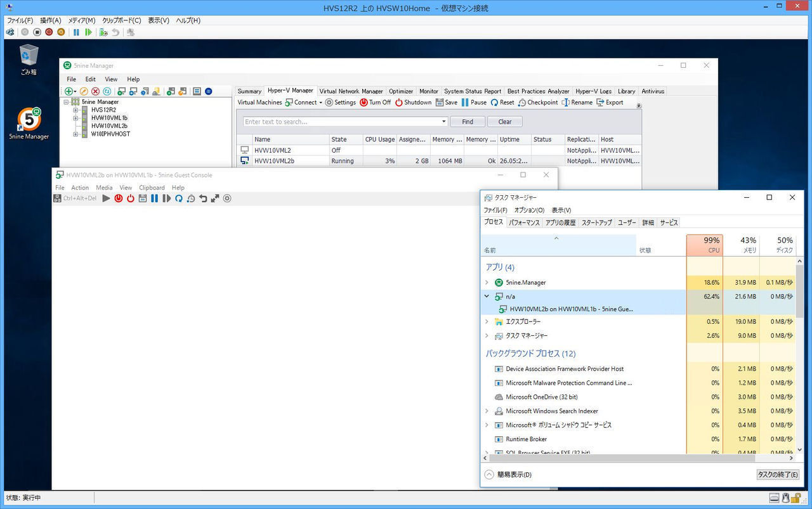The width and height of the screenshot is (812, 509).
Task: Click the Ctrl+Alt+Del icon in the VM connection toolbar
Action: (10, 32)
